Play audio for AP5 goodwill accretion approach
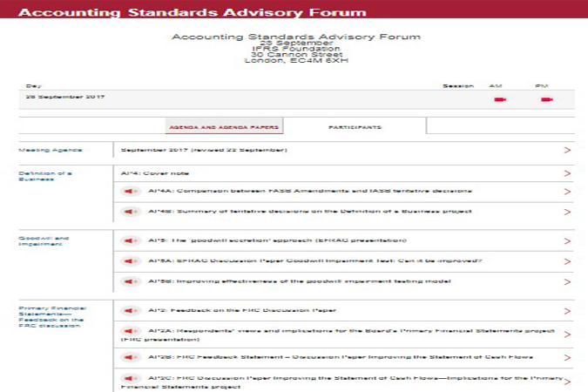This screenshot has width=588, height=392. point(131,240)
